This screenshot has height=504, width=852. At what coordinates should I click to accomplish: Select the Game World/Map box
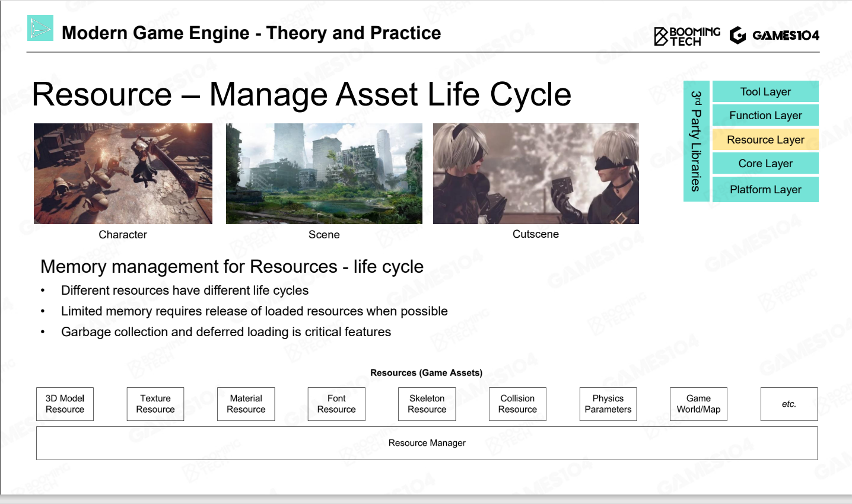pos(698,404)
